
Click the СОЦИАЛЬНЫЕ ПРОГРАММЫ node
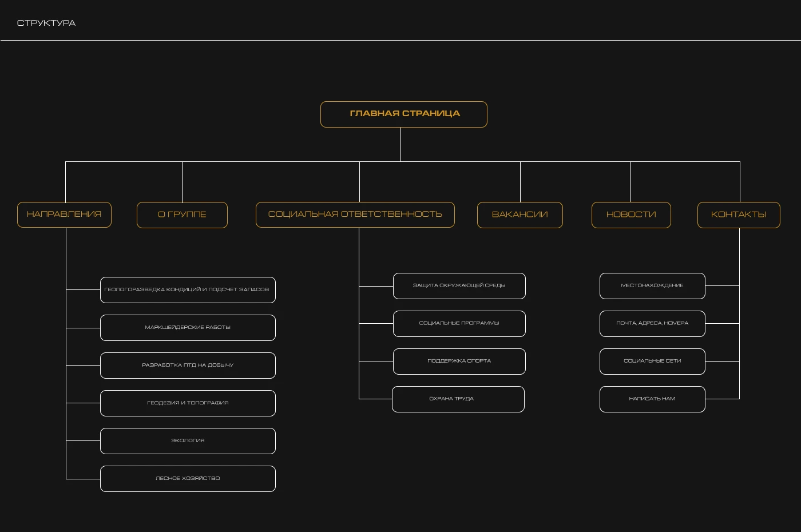pos(459,324)
